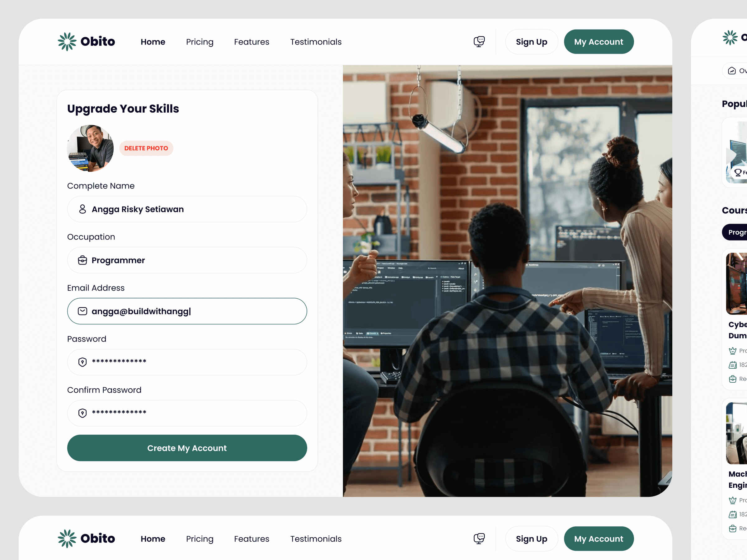747x560 pixels.
Task: Click the Complete Name input field
Action: (x=187, y=209)
